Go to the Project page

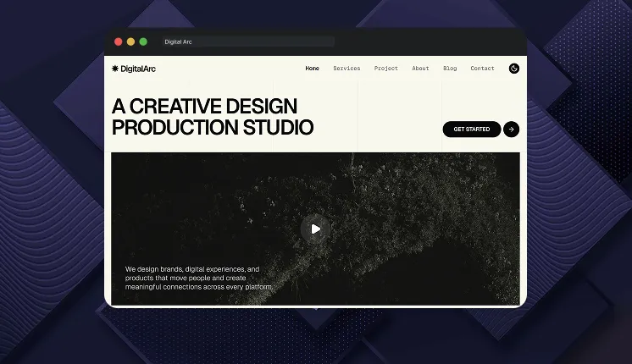tap(385, 69)
